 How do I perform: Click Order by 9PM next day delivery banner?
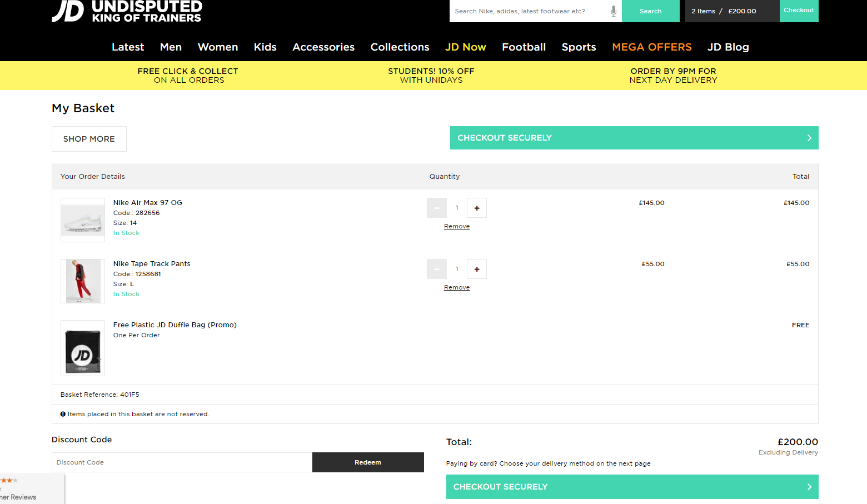click(x=673, y=76)
